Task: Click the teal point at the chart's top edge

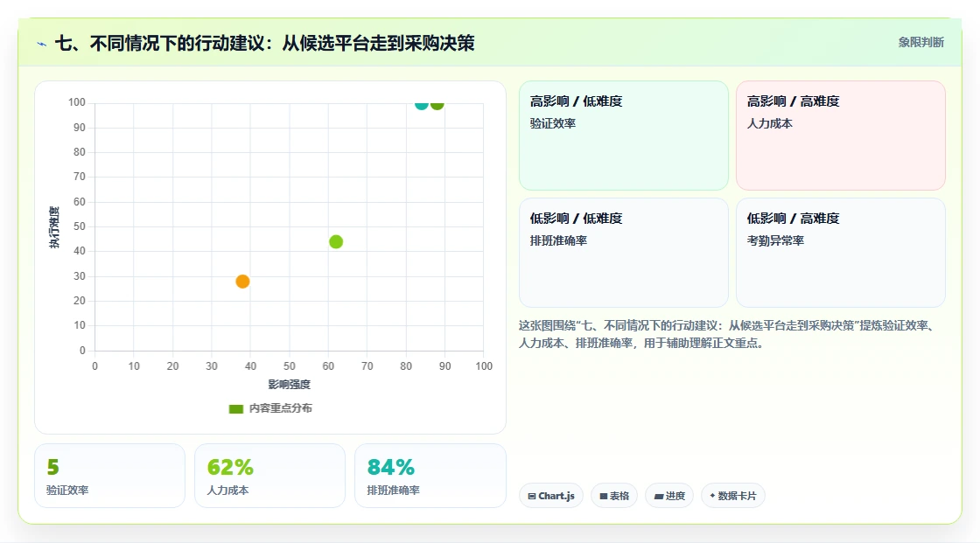Action: point(422,104)
